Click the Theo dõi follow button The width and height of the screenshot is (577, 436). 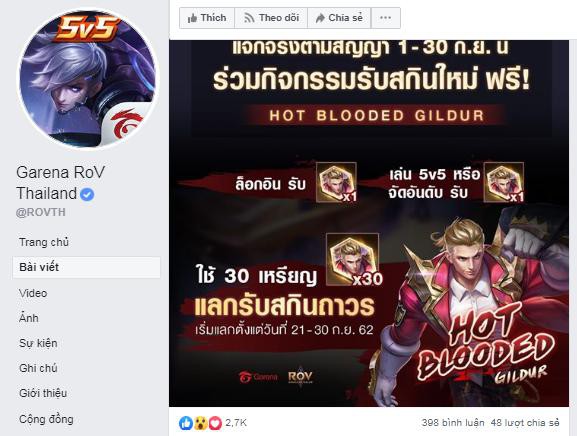click(271, 18)
